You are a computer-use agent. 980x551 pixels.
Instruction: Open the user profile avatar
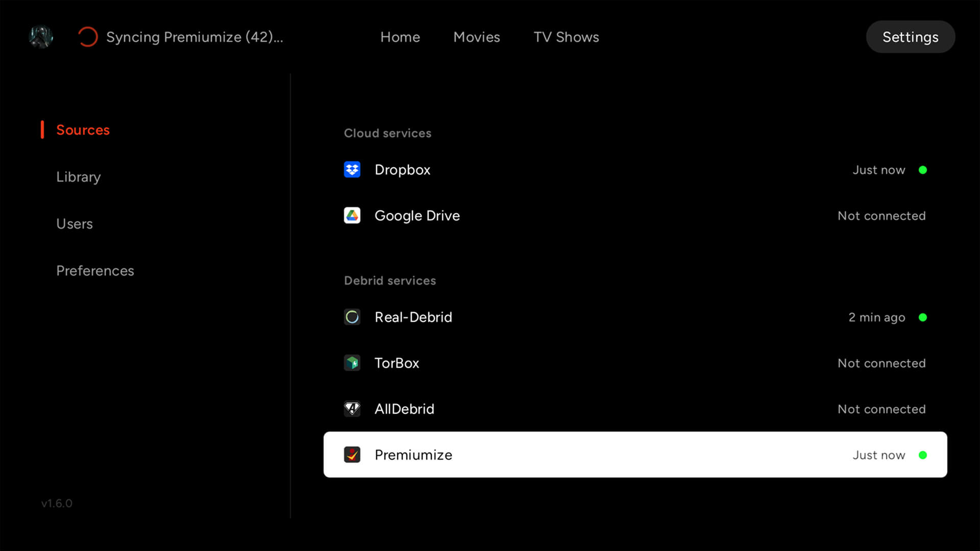tap(41, 37)
